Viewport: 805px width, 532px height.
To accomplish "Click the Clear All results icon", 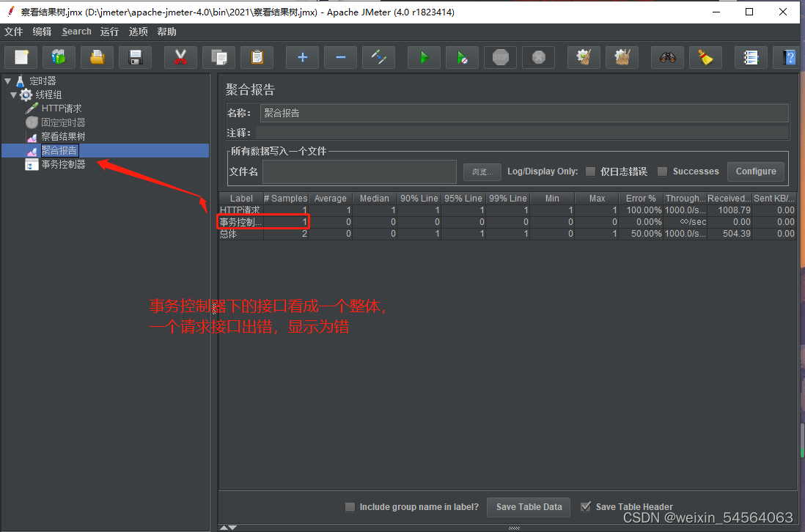I will click(622, 57).
